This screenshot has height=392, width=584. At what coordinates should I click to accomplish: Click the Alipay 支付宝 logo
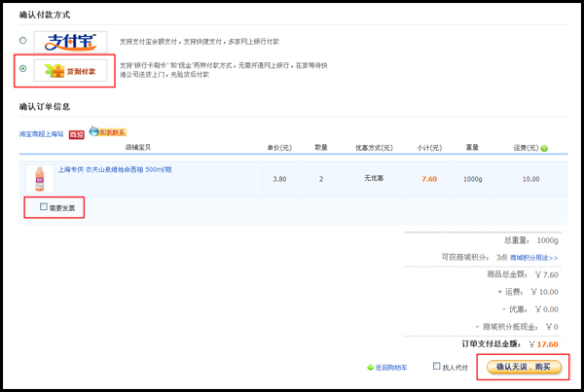70,42
